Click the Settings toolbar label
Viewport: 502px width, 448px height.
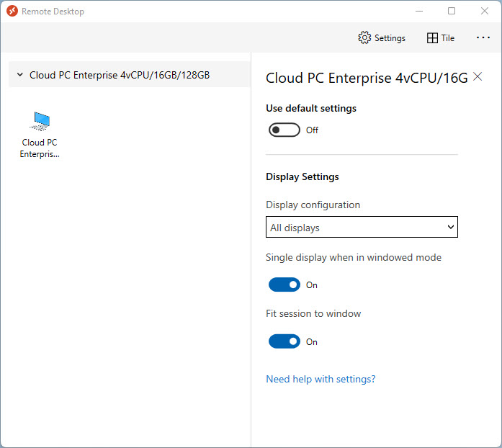[x=390, y=38]
